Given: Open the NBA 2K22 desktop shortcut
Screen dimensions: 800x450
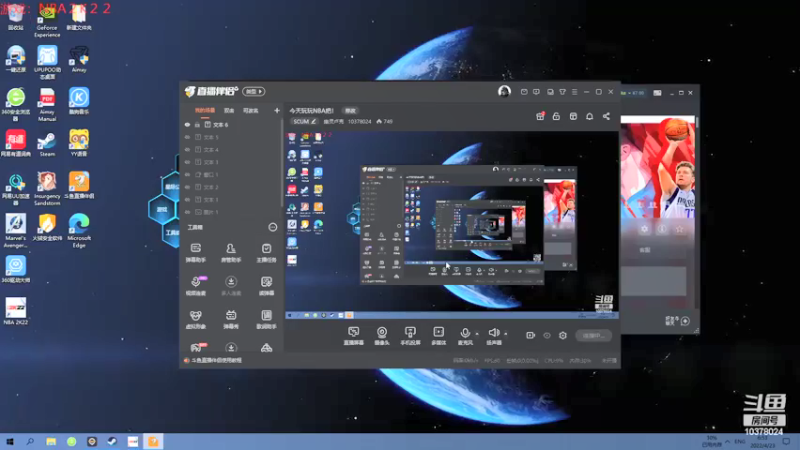Looking at the screenshot, I should 15,311.
